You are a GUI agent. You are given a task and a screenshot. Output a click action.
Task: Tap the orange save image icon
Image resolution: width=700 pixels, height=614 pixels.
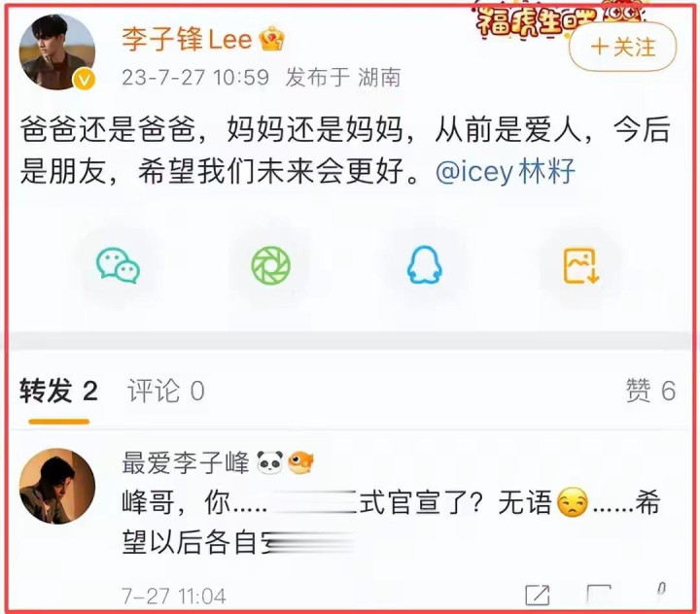click(580, 266)
